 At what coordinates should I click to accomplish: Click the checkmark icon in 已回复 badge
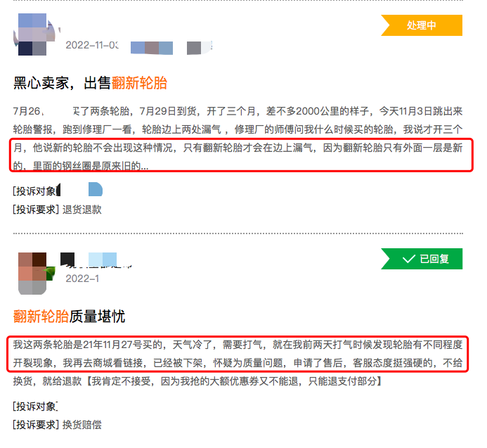click(408, 259)
